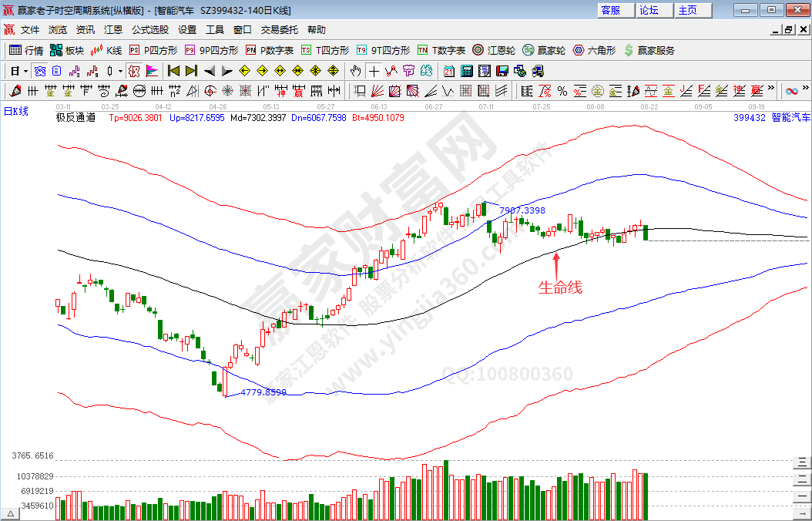
Task: Open the 交易委托 menu
Action: pyautogui.click(x=279, y=30)
